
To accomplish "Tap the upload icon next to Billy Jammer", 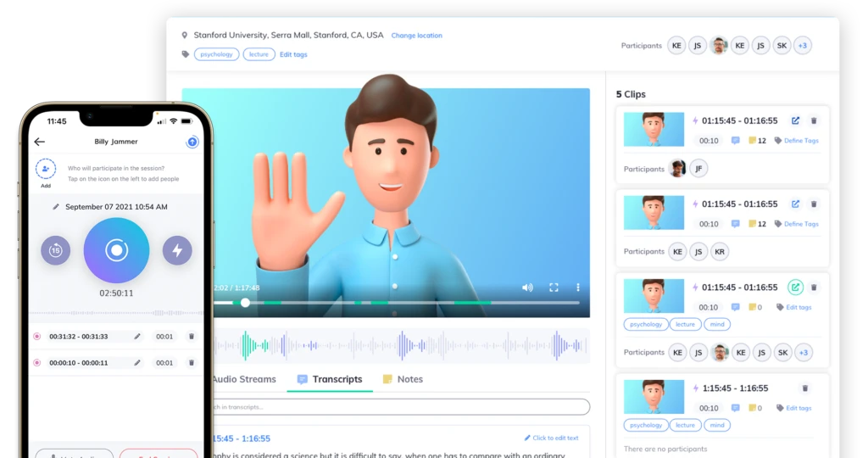I will 192,142.
